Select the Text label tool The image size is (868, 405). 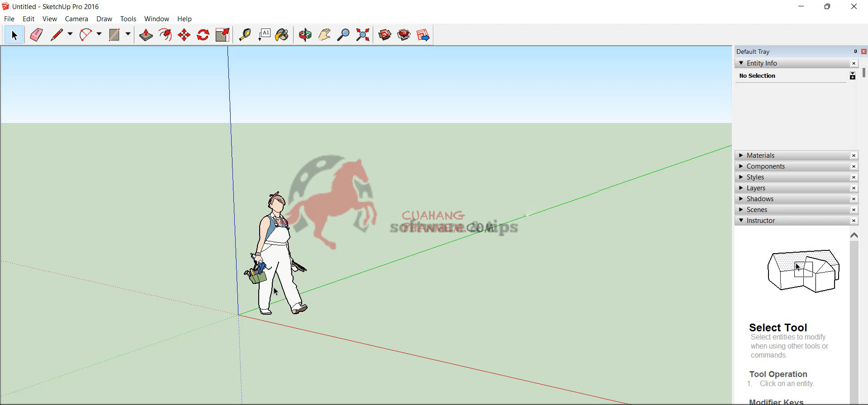point(264,35)
